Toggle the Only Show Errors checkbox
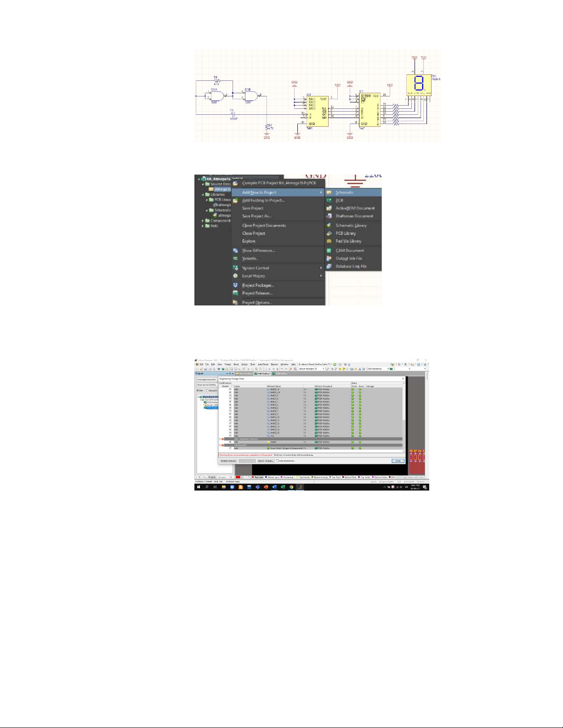This screenshot has height=728, width=563. tap(277, 461)
